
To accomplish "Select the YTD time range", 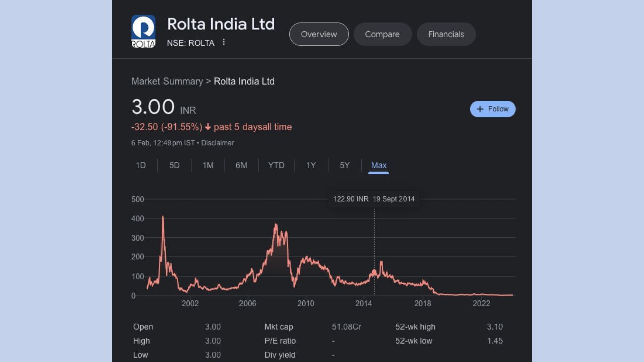I will click(276, 165).
